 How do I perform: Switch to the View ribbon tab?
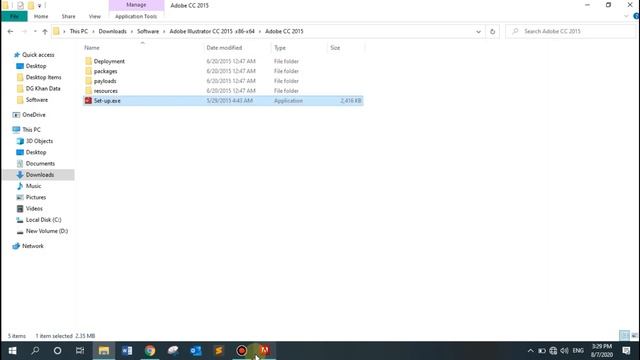94,16
